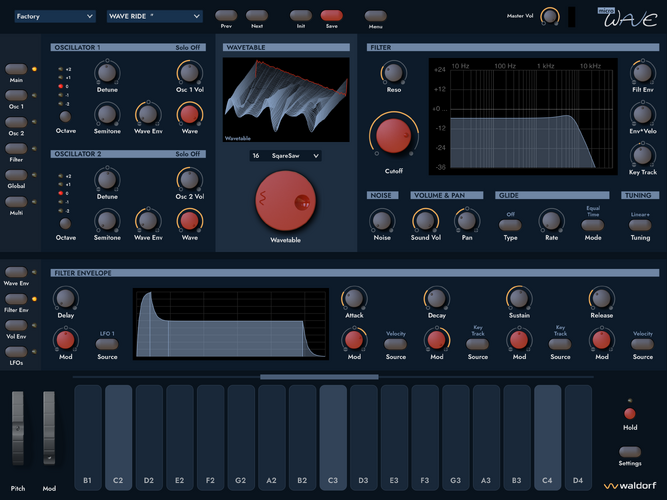This screenshot has height=500, width=667.
Task: Click Filter Envelope Delay knob
Action: pyautogui.click(x=66, y=298)
